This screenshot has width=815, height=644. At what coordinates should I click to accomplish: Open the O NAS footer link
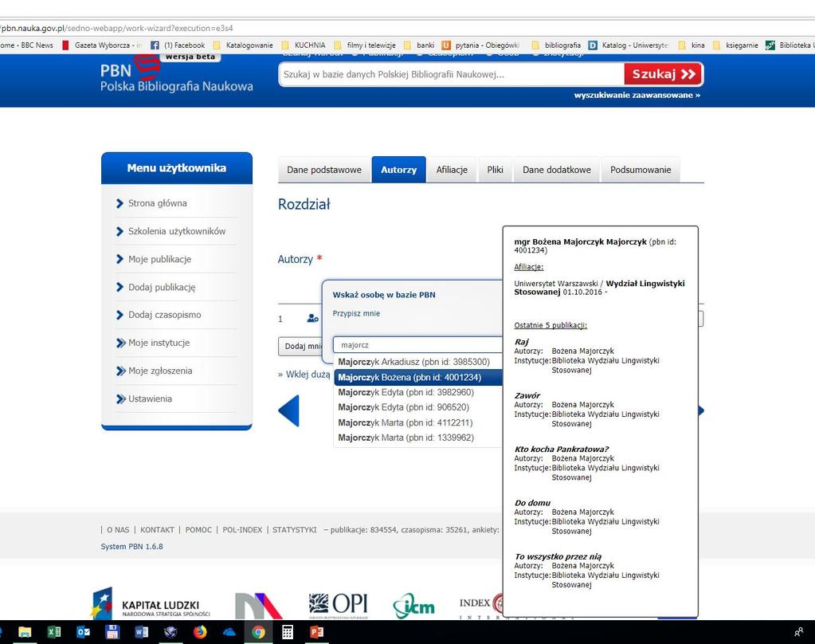(x=118, y=529)
